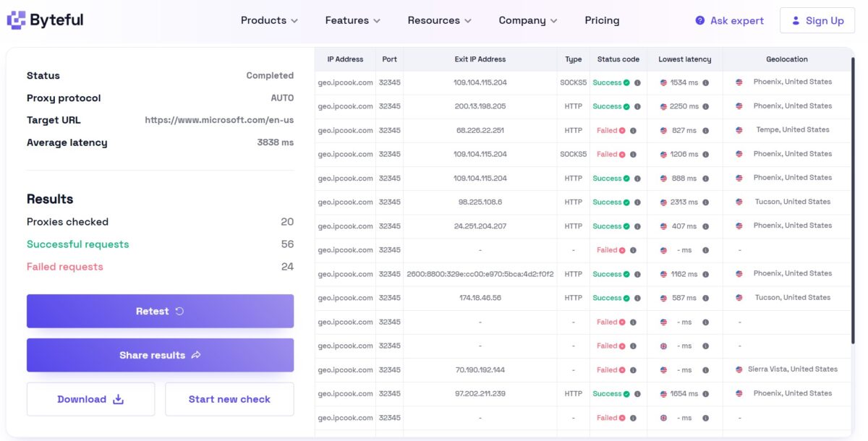
Task: Click info icon next to 2250 ms latency
Action: (x=705, y=106)
